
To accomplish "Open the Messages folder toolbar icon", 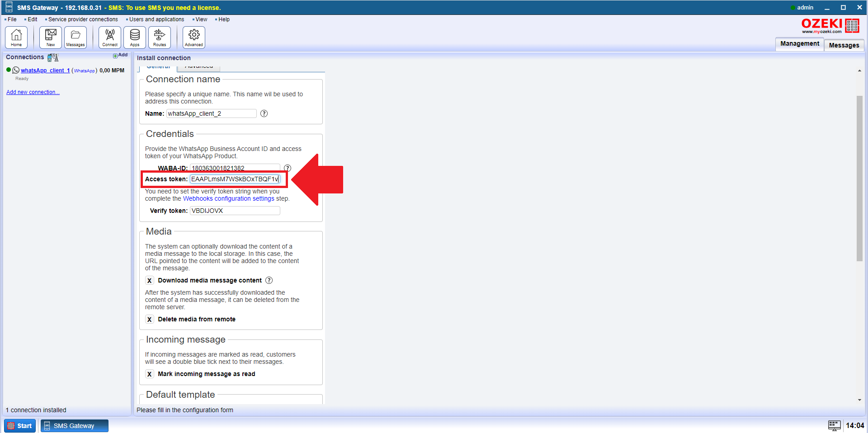I will (75, 37).
